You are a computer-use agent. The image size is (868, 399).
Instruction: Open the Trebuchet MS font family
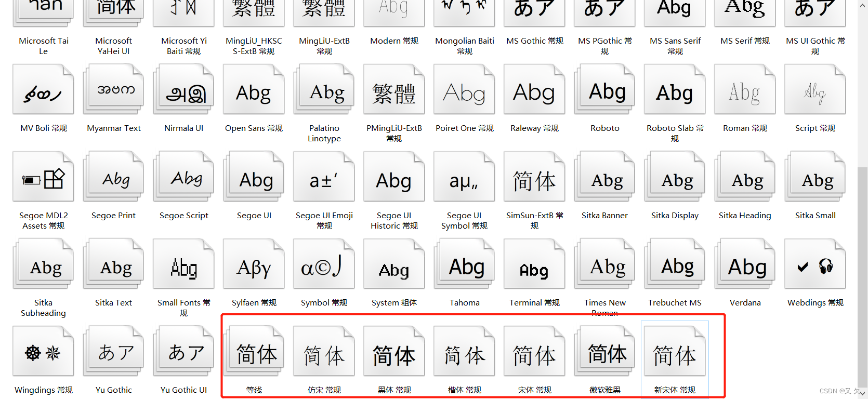pyautogui.click(x=675, y=263)
